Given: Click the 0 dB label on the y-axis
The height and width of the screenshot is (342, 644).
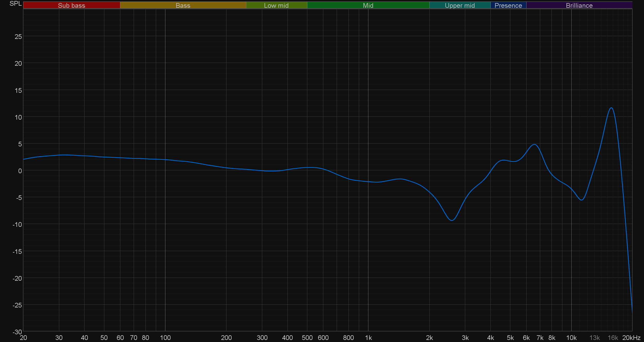Looking at the screenshot, I should (x=20, y=171).
